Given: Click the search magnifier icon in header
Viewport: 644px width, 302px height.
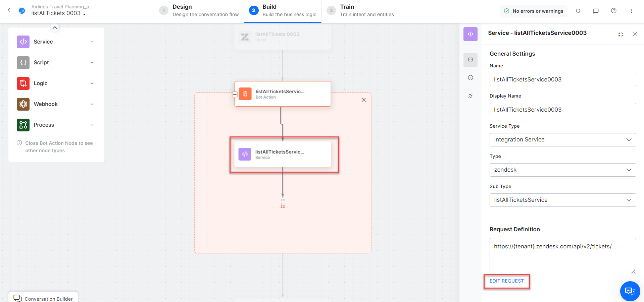Looking at the screenshot, I should (x=578, y=11).
